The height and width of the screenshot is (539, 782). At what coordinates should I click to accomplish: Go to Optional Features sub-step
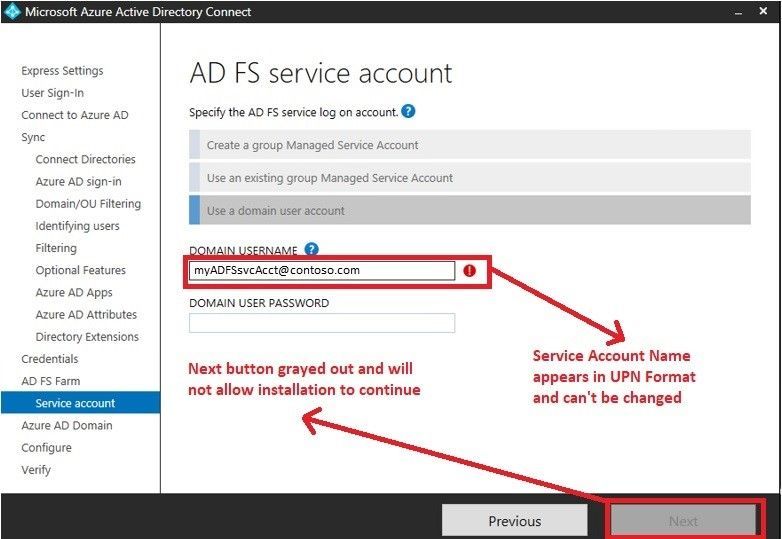pyautogui.click(x=80, y=270)
